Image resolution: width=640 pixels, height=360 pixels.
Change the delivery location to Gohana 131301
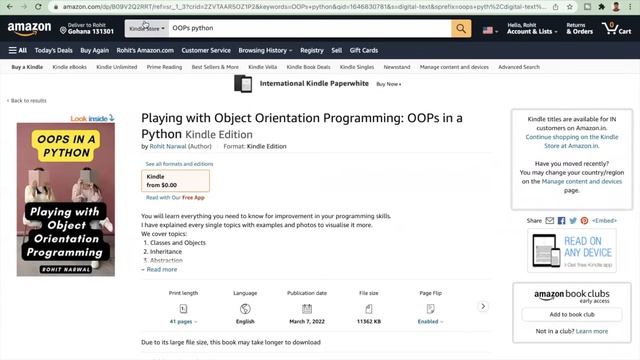coord(87,28)
